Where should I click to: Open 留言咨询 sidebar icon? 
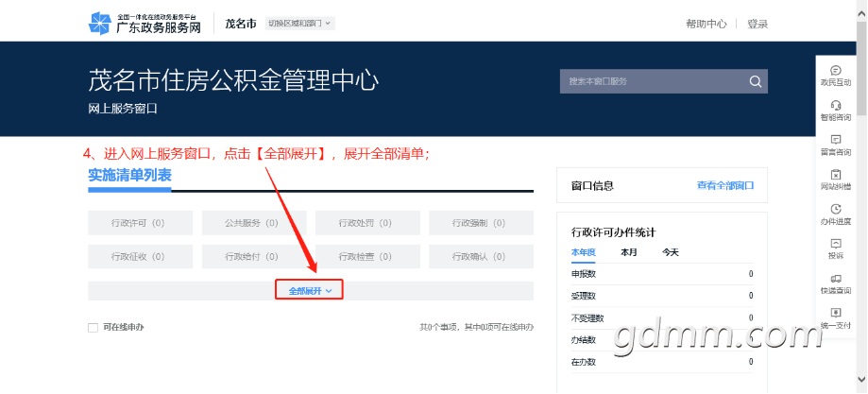(836, 146)
